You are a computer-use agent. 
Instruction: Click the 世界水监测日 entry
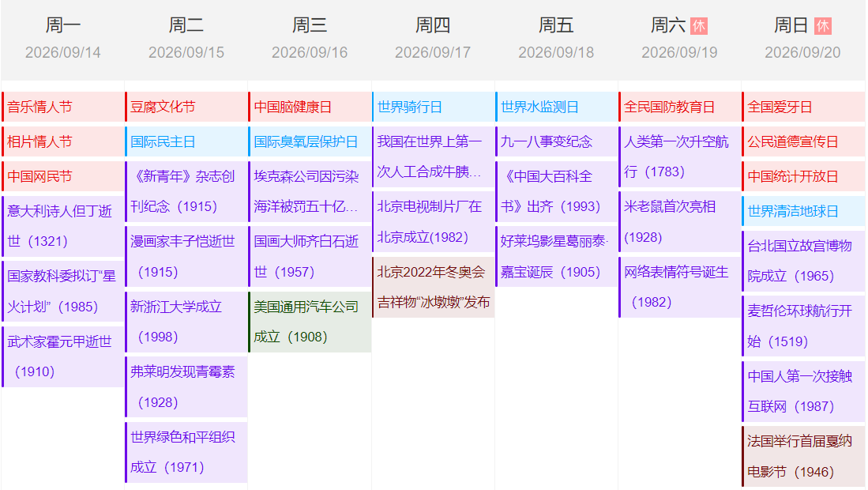(x=556, y=107)
